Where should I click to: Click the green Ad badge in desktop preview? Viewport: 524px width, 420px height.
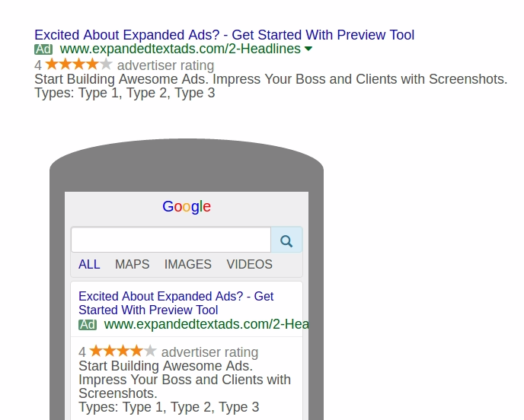pos(43,49)
